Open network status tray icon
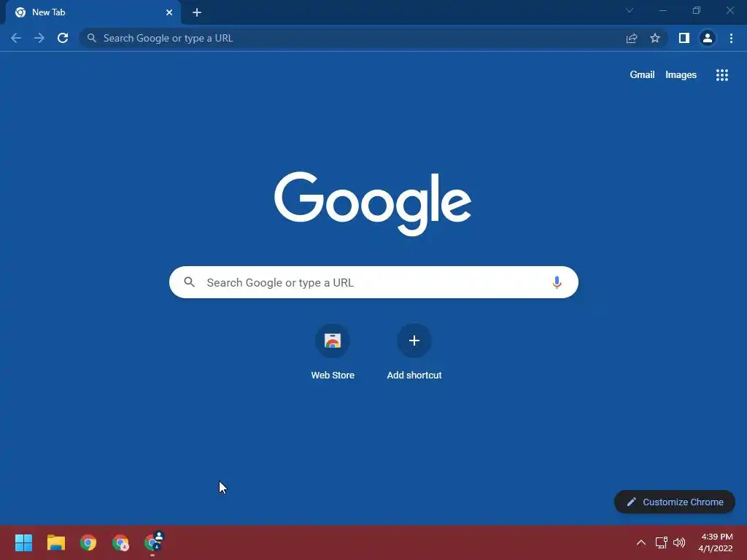The image size is (747, 560). tap(661, 542)
